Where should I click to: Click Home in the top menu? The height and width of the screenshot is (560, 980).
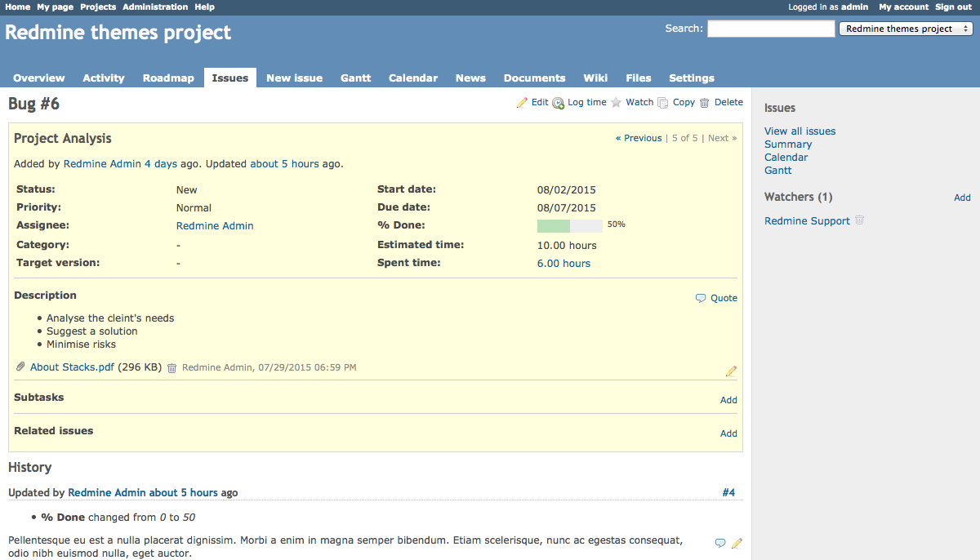[x=18, y=7]
